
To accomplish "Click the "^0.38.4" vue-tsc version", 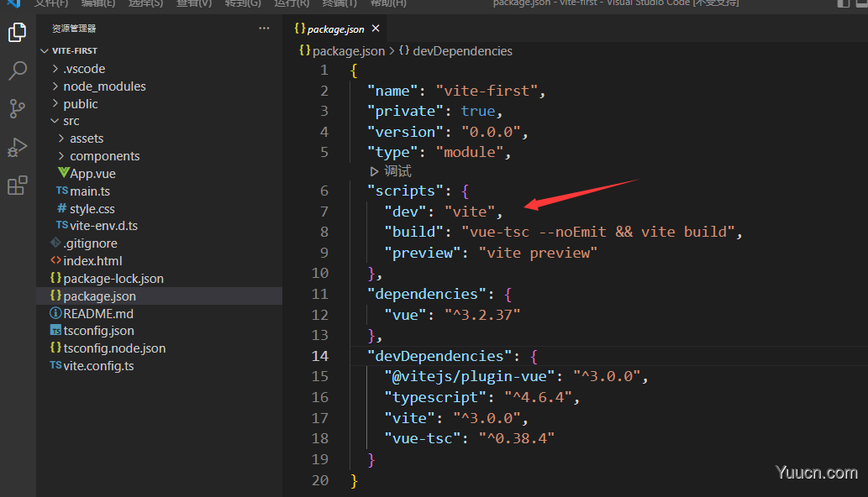I will [517, 438].
